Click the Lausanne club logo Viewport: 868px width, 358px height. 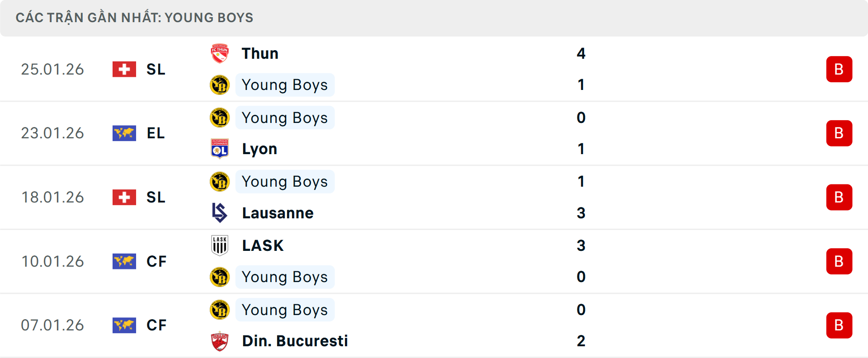point(220,213)
